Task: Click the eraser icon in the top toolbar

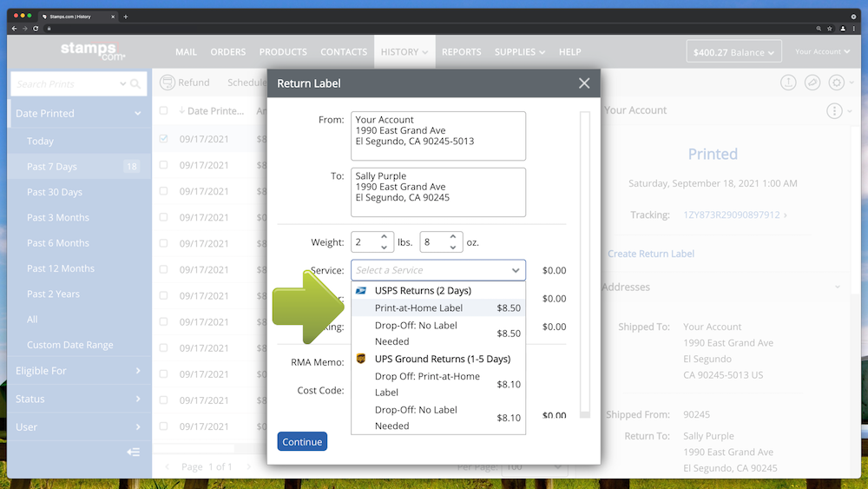Action: (x=812, y=83)
